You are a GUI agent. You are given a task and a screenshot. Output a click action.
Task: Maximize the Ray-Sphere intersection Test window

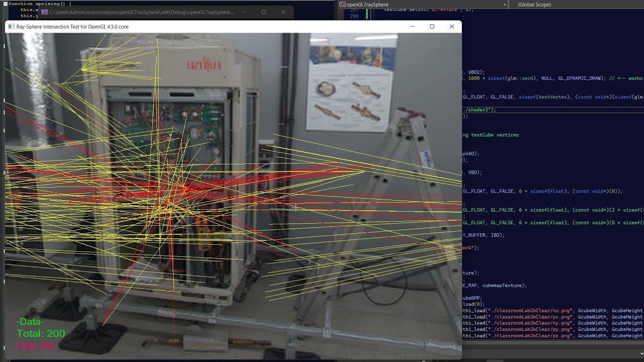click(432, 27)
